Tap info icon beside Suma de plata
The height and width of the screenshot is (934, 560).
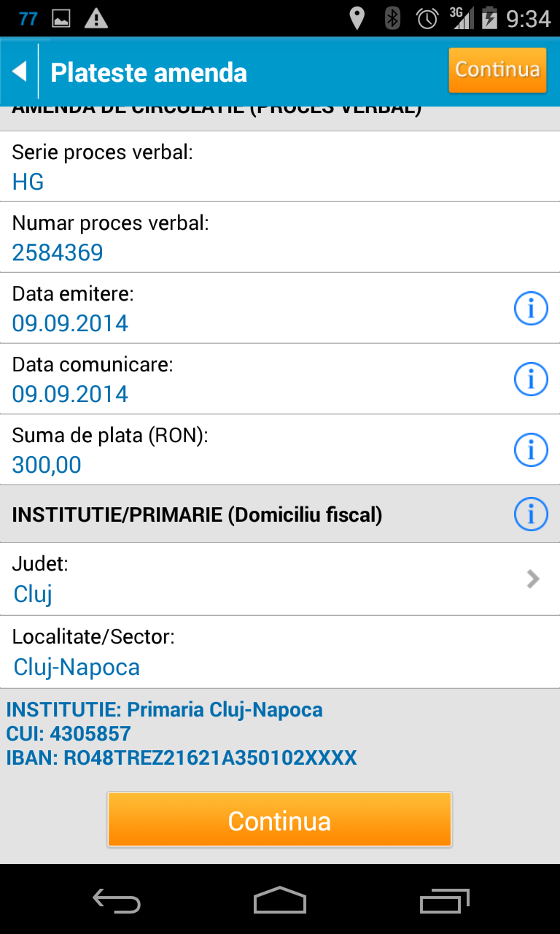531,449
